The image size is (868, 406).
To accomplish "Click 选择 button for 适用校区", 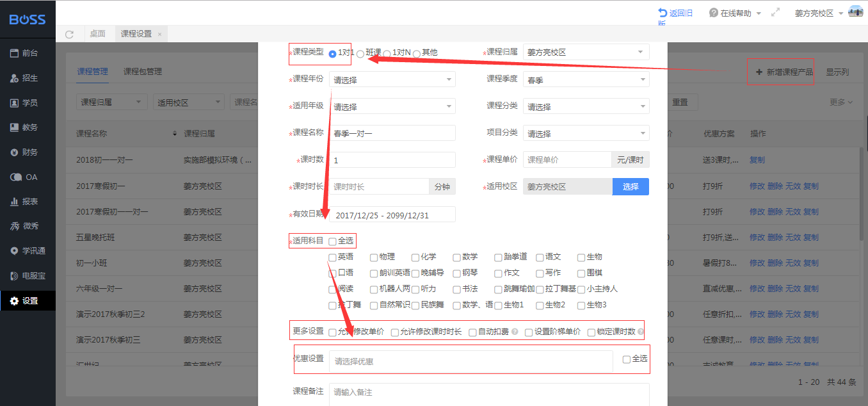I will pyautogui.click(x=631, y=186).
